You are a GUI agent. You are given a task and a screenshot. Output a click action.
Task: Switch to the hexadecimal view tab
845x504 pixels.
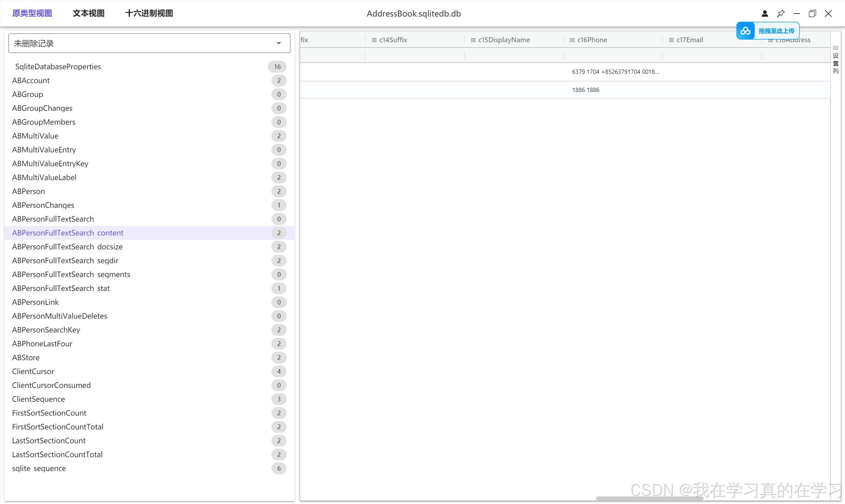[149, 13]
